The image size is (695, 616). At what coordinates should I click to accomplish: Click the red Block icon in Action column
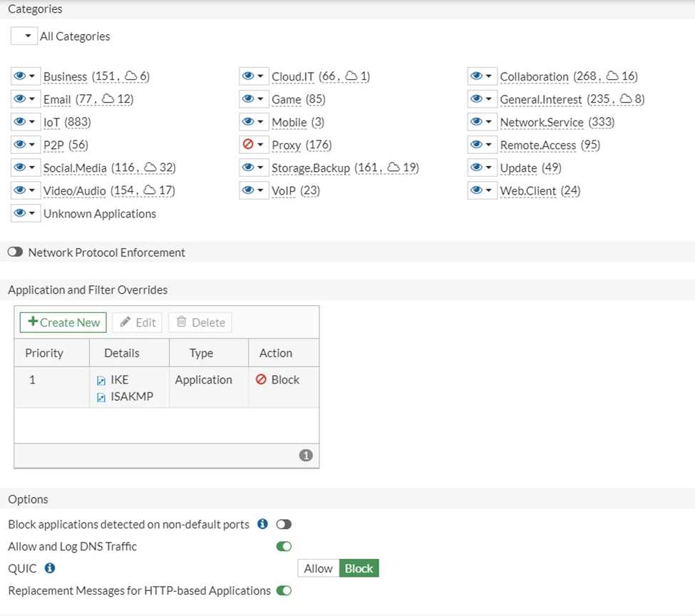click(x=261, y=379)
